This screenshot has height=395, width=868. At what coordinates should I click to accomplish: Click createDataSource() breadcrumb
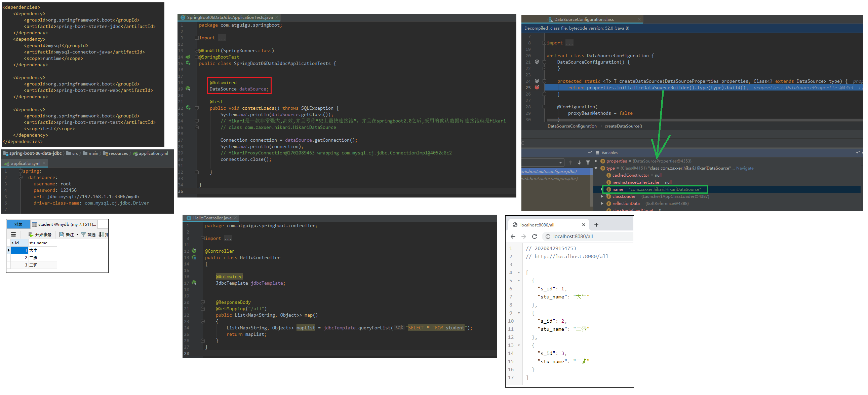[x=623, y=126]
